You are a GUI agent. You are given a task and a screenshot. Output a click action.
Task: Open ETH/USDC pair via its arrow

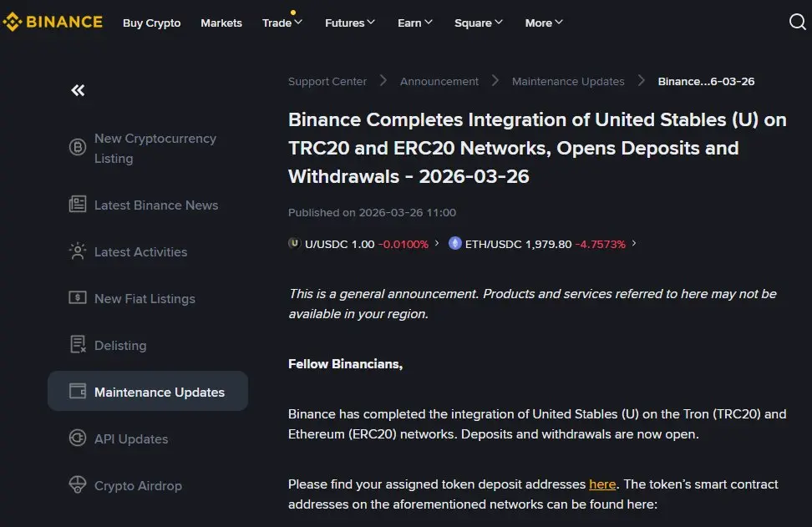tap(634, 243)
